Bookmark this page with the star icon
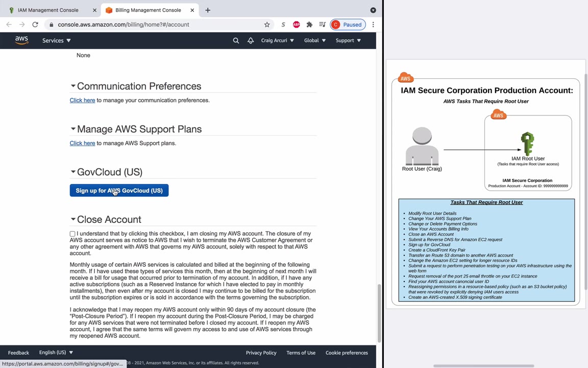The height and width of the screenshot is (368, 588). 267,25
